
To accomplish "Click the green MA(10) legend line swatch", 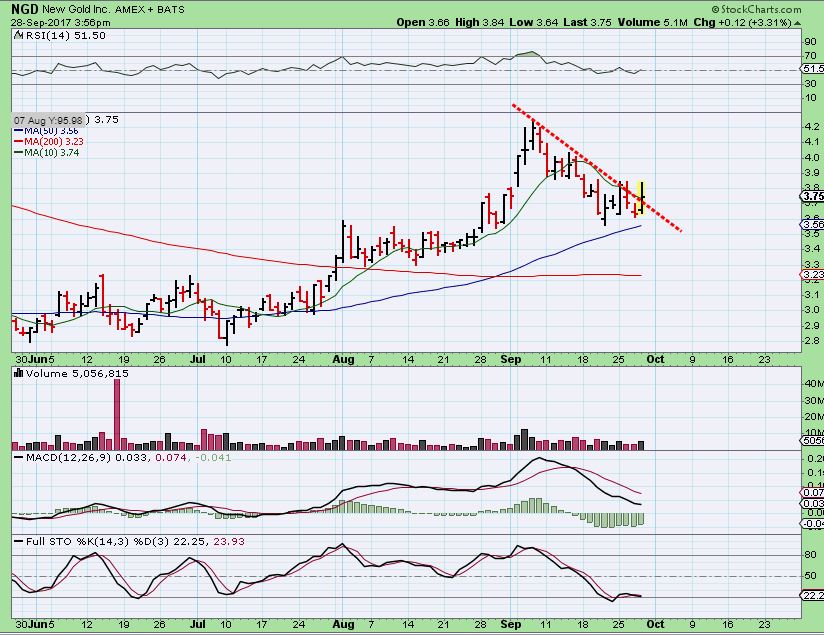I will tap(18, 152).
